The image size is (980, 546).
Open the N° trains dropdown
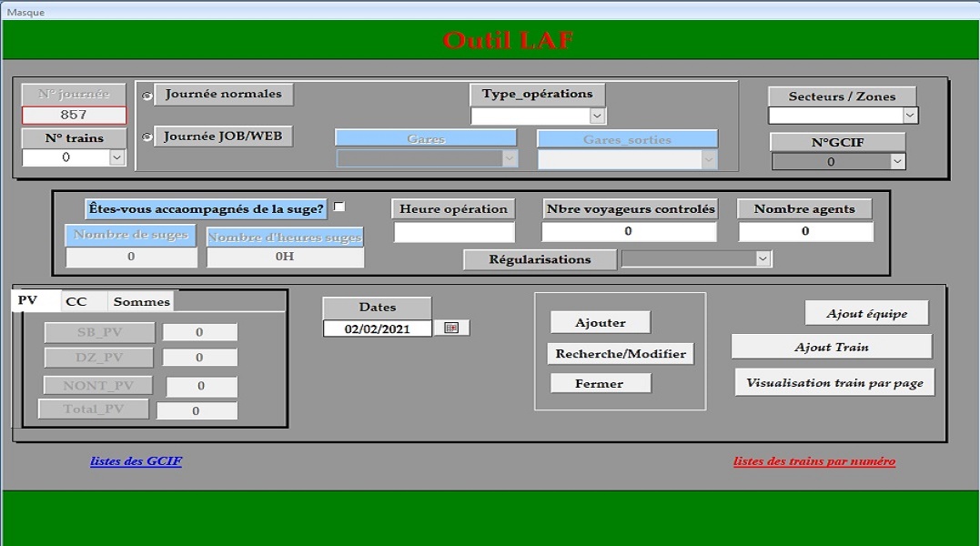[116, 157]
